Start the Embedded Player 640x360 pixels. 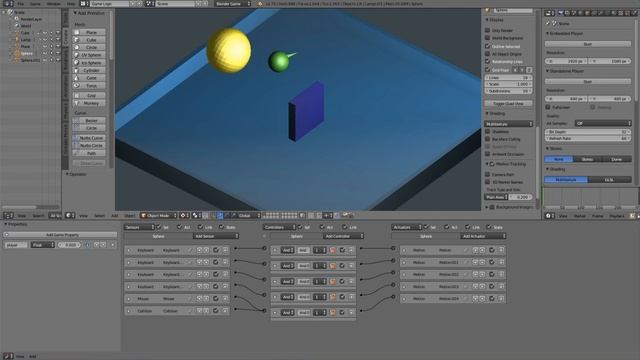pyautogui.click(x=588, y=44)
